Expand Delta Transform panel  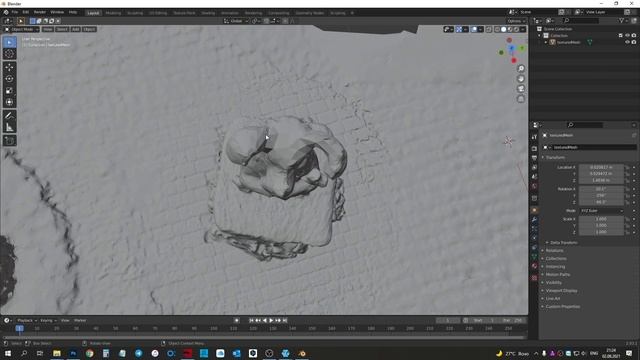coord(563,242)
